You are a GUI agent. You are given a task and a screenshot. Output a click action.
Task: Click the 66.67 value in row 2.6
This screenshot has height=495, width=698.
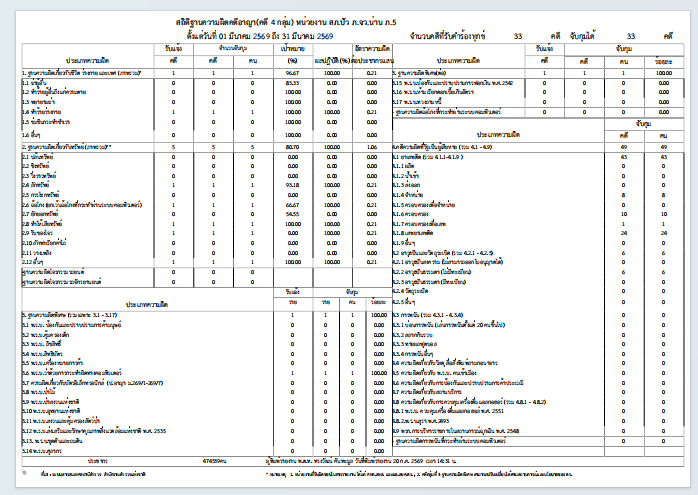point(292,205)
